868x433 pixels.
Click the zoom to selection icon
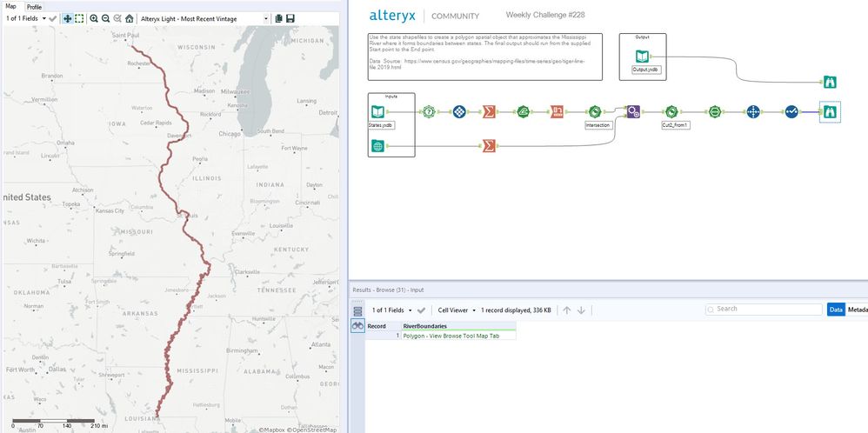117,18
